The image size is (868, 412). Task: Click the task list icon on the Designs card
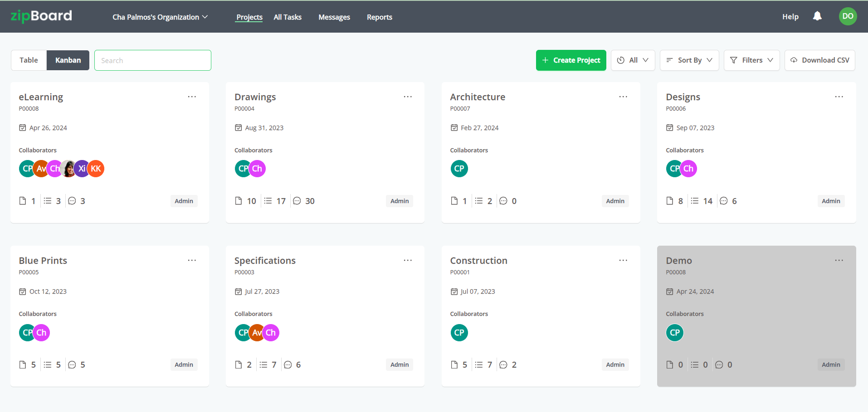695,201
